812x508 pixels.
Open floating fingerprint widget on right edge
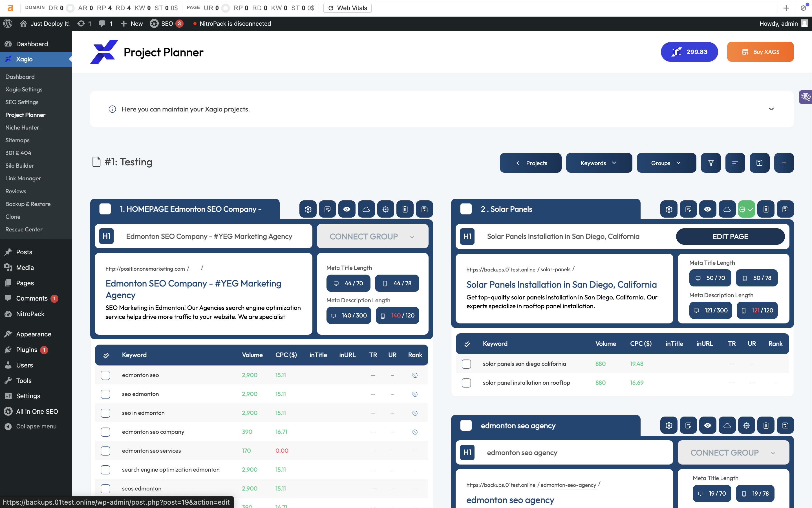point(805,97)
